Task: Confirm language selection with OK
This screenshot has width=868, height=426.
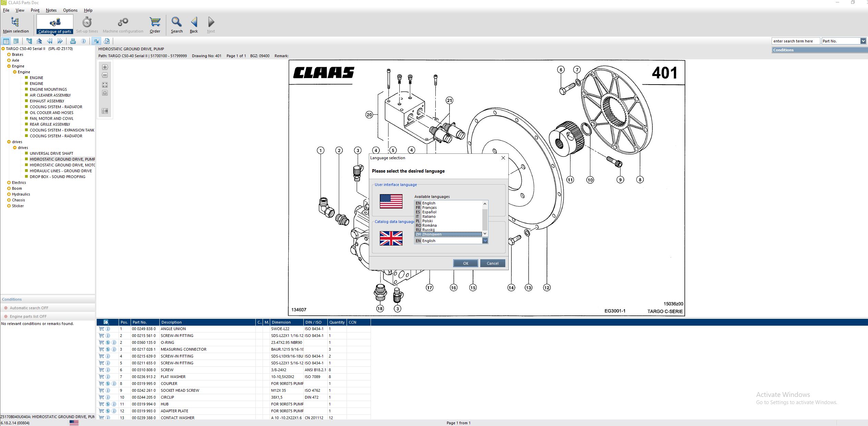Action: click(466, 263)
